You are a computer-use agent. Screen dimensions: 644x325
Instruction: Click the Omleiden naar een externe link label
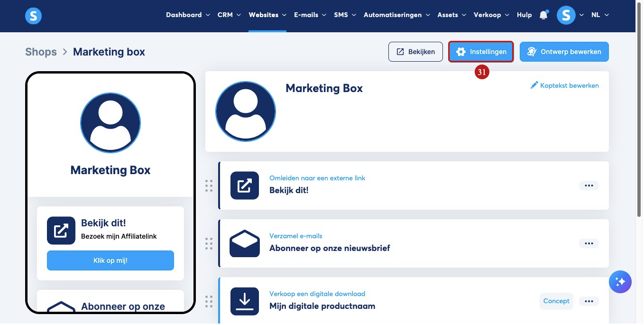tap(317, 178)
